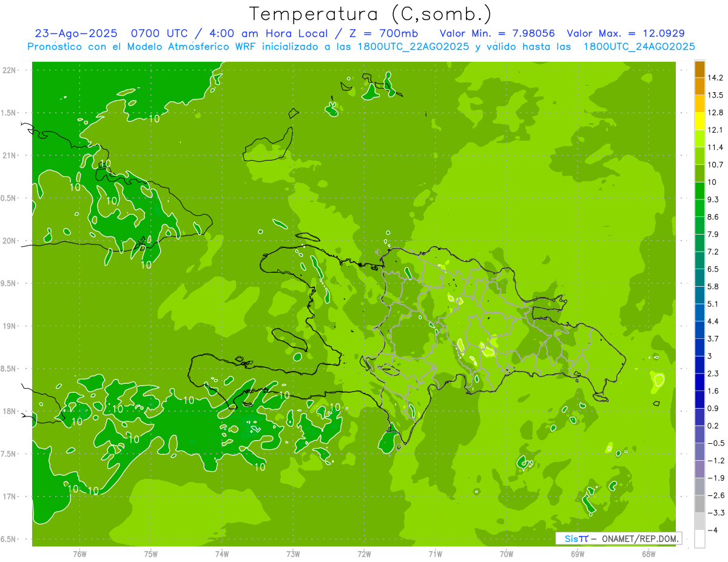Screen dimensions: 728x562
Task: Click the 72W longitude label
Action: coord(364,554)
